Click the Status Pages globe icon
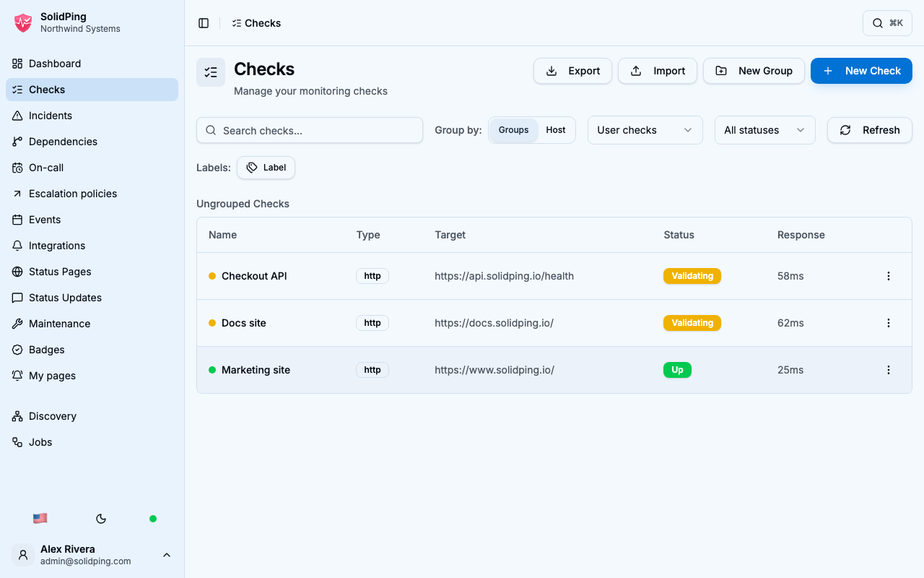924x578 pixels. (x=17, y=272)
